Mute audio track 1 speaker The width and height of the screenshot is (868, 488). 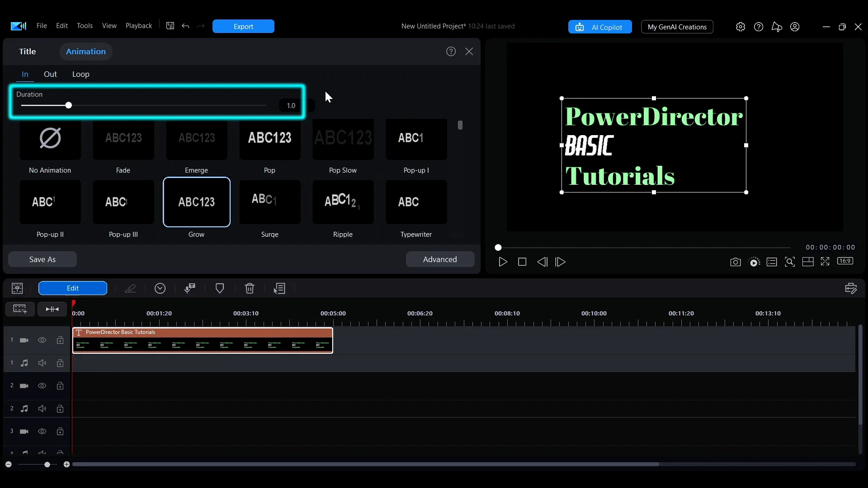[x=42, y=363]
